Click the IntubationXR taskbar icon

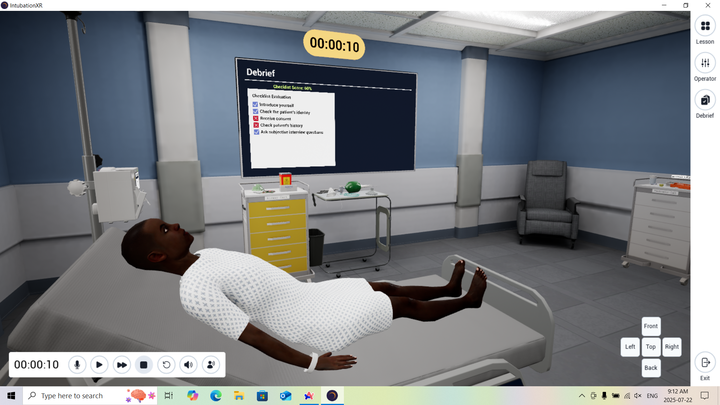(x=332, y=395)
